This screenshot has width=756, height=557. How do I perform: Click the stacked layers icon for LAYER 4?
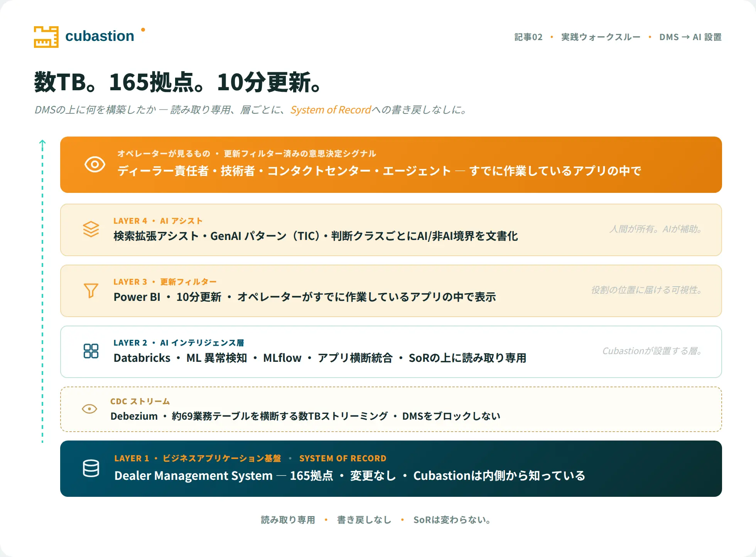tap(91, 229)
